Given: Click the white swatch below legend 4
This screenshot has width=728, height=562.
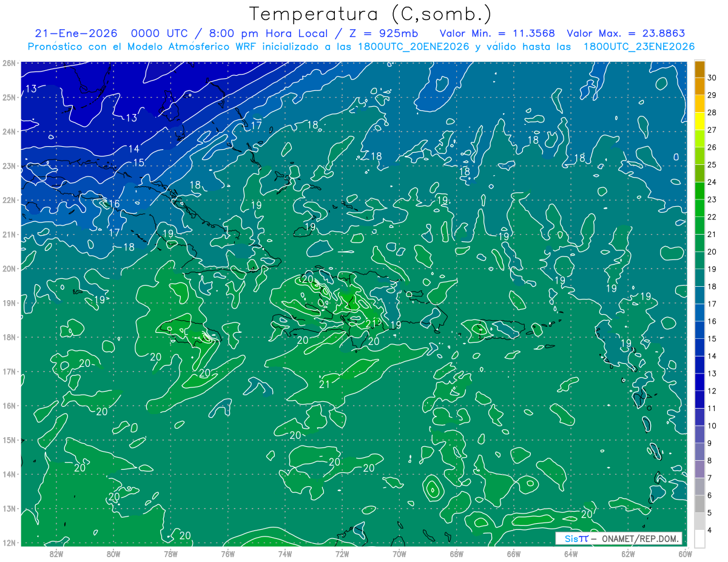Looking at the screenshot, I should tap(699, 539).
